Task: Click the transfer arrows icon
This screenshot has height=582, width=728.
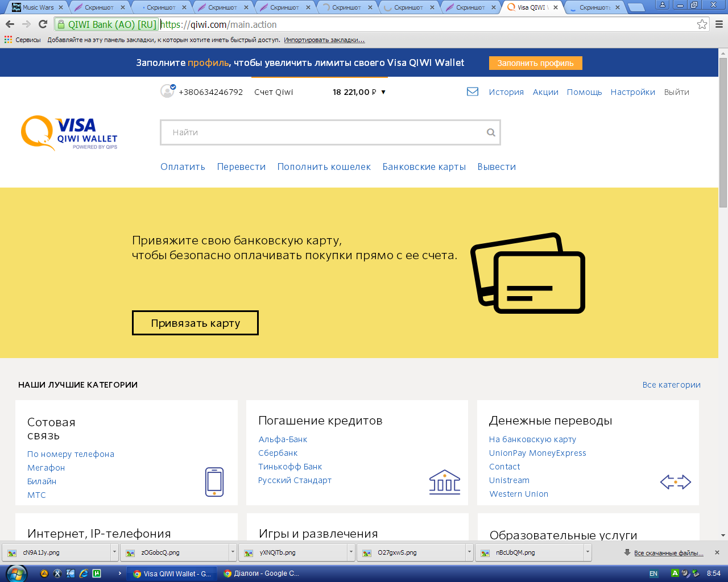Action: click(676, 482)
